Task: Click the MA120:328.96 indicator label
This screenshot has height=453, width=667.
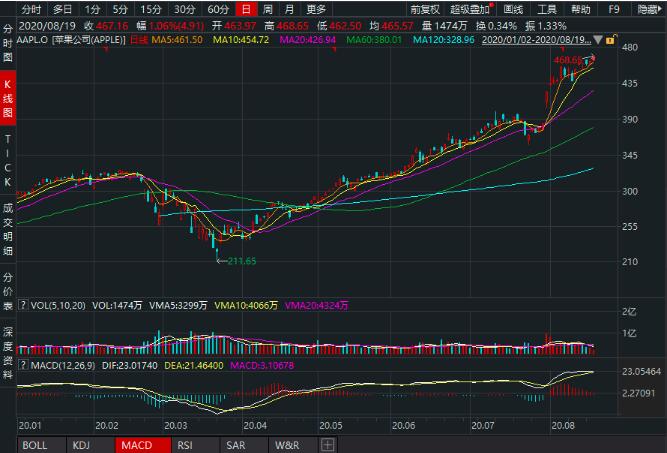Action: coord(444,40)
